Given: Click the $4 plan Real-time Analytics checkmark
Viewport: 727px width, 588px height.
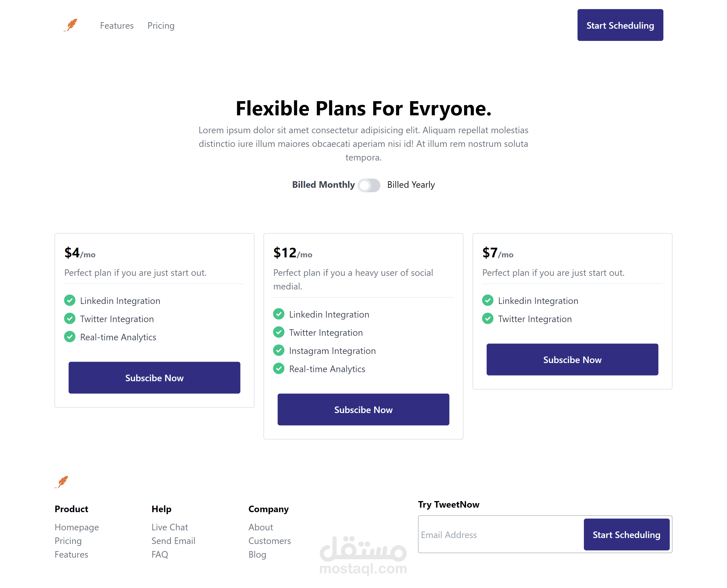Looking at the screenshot, I should [70, 337].
